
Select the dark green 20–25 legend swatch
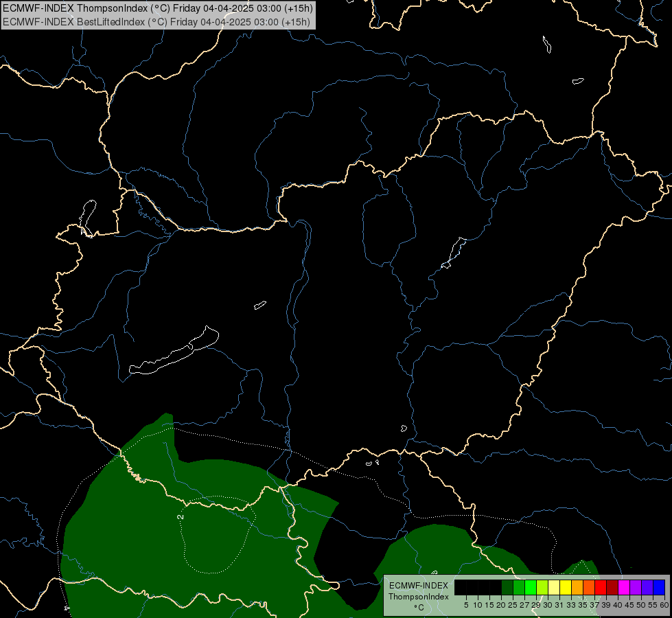(507, 587)
